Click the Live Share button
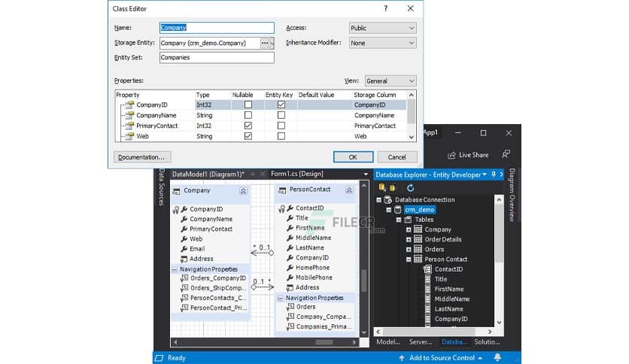629x364 pixels. point(468,155)
